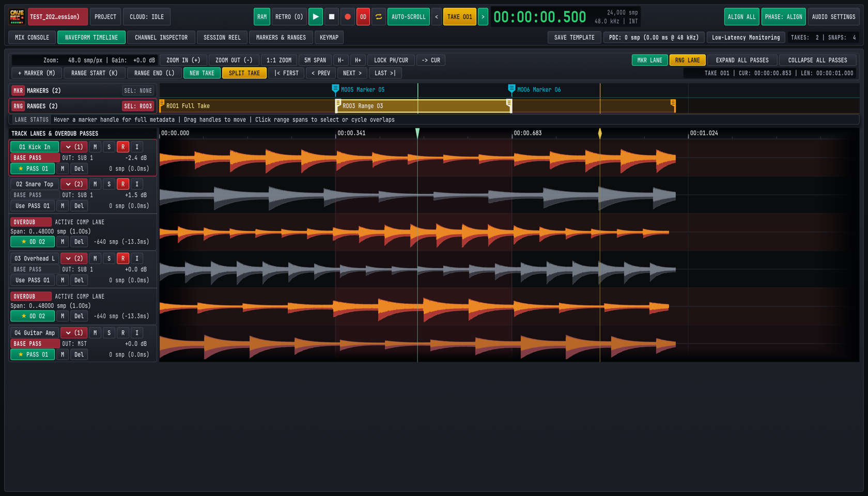Image resolution: width=868 pixels, height=496 pixels.
Task: Switch to the MIX CONSOLE tab
Action: [x=32, y=37]
